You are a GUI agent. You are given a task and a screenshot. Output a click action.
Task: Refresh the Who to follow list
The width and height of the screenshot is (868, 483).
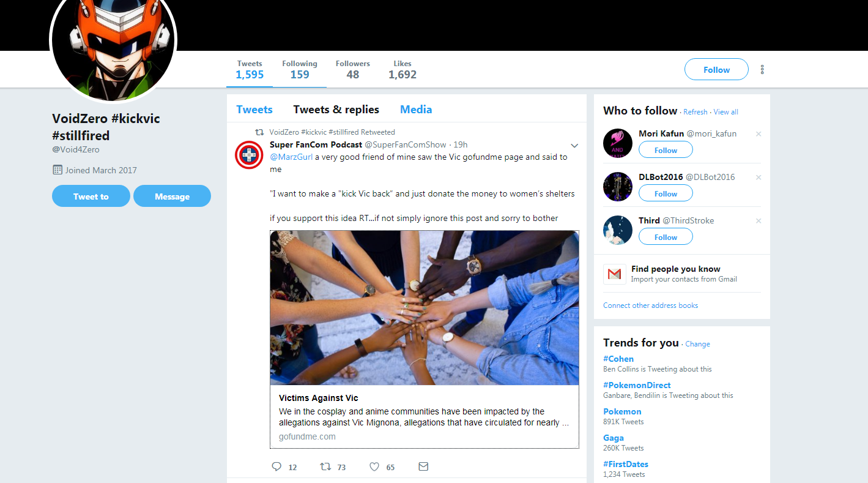coord(696,112)
